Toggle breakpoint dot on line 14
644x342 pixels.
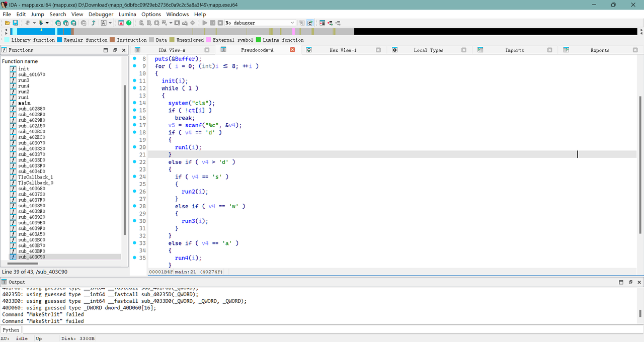coord(135,103)
